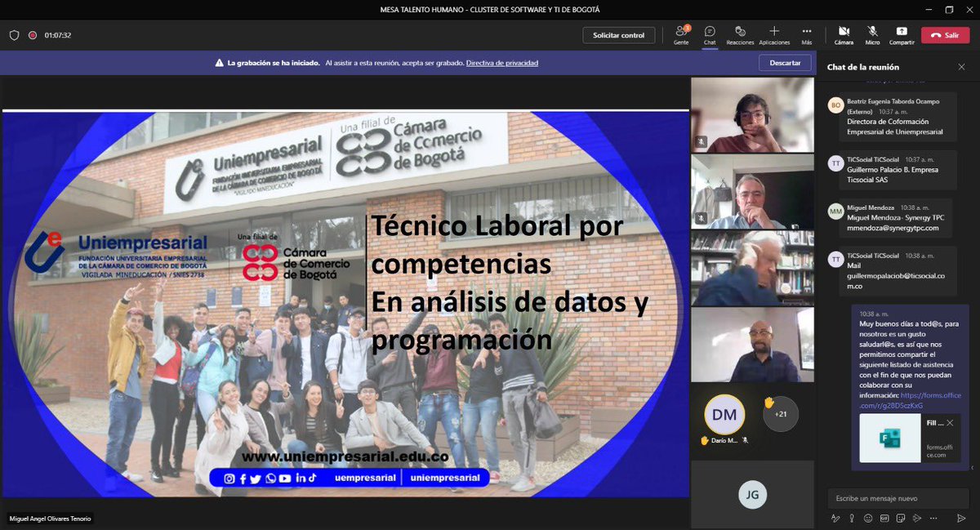Click Chat de la reunión heading
Viewport: 980px width, 530px height.
click(x=862, y=67)
